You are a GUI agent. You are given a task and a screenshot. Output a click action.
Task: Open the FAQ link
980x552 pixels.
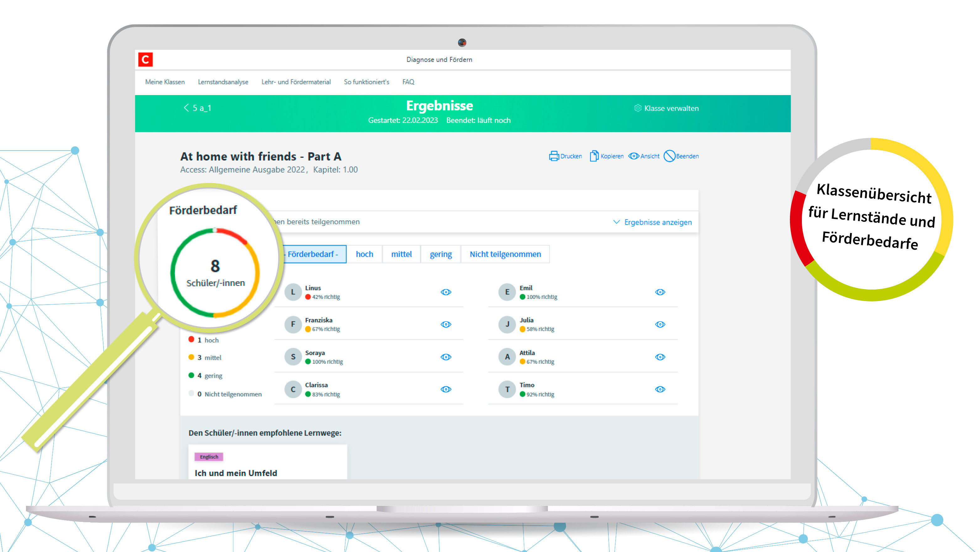(408, 82)
